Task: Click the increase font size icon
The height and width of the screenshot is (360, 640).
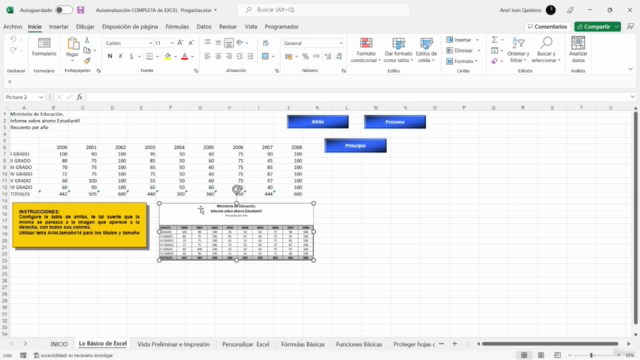Action: click(x=180, y=43)
